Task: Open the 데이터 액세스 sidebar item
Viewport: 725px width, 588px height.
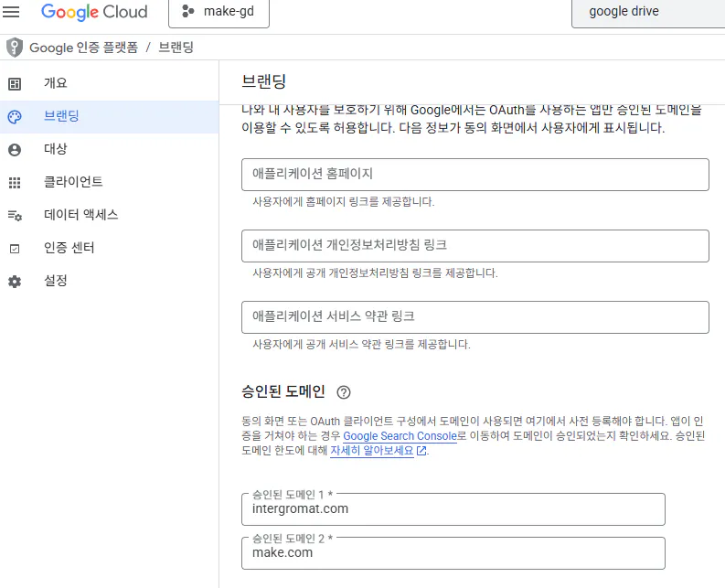Action: [110, 215]
